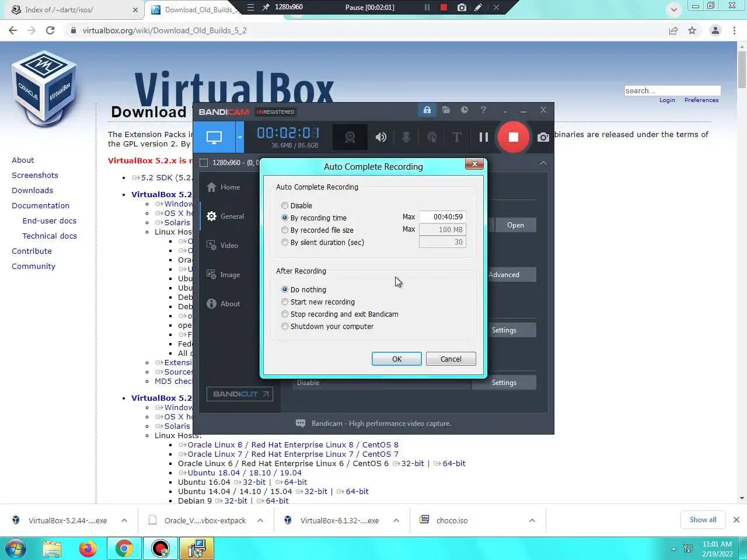747x560 pixels.
Task: Click pencil draw icon in top recording toolbar
Action: click(478, 8)
